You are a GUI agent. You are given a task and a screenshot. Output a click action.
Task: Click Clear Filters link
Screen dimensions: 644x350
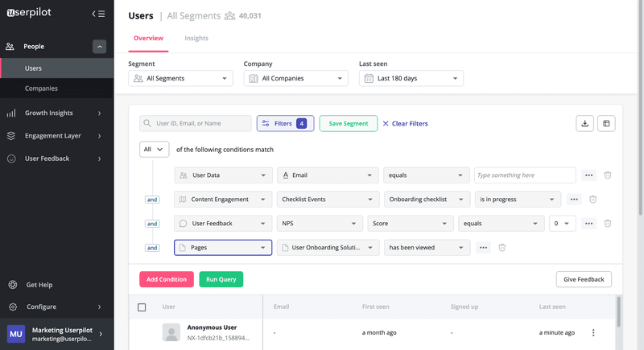[406, 123]
